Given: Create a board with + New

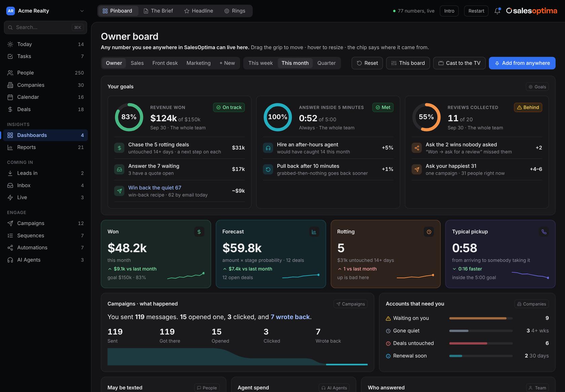Looking at the screenshot, I should point(227,63).
